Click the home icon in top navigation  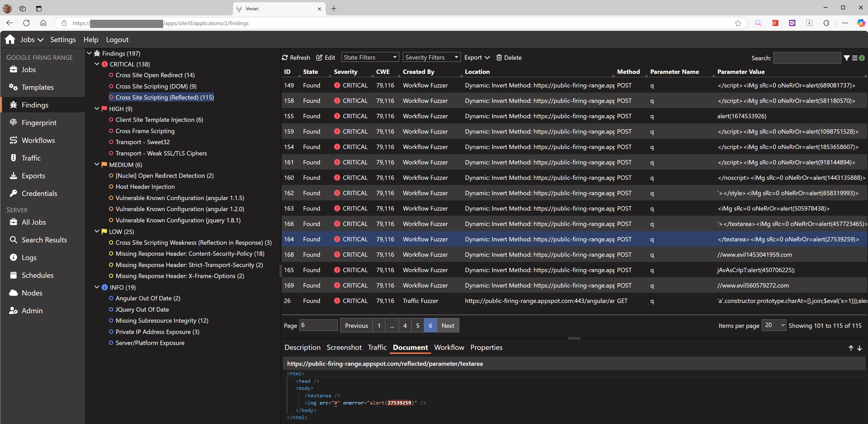point(10,40)
